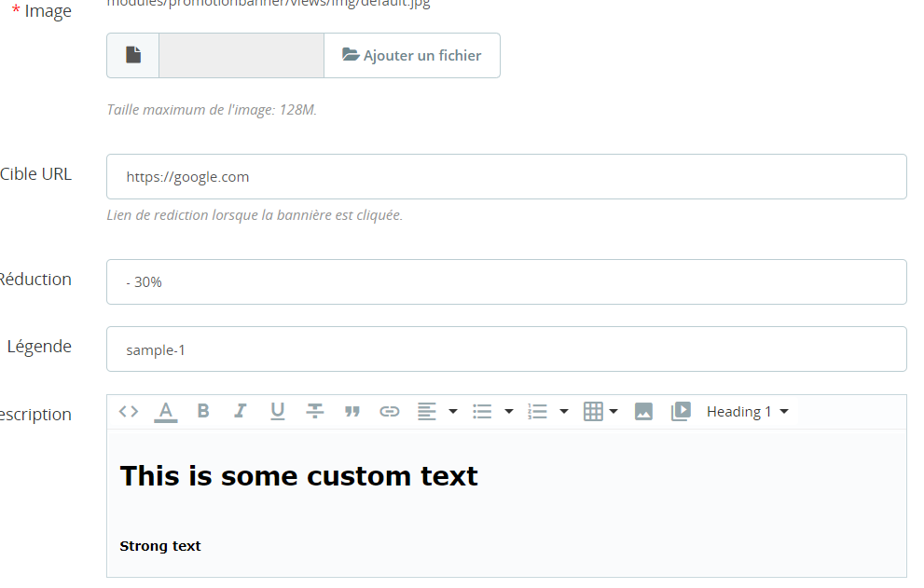Click the Réduction input field
924x588 pixels.
[506, 281]
